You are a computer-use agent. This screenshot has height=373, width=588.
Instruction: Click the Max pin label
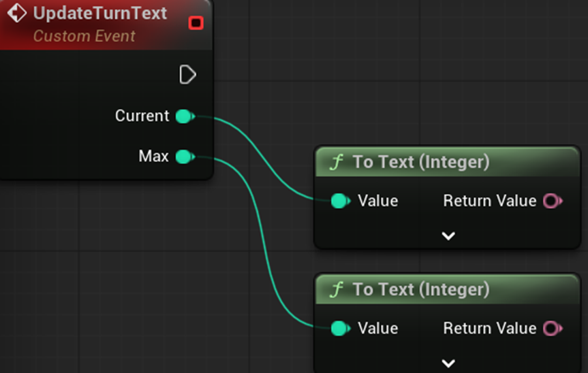point(153,157)
